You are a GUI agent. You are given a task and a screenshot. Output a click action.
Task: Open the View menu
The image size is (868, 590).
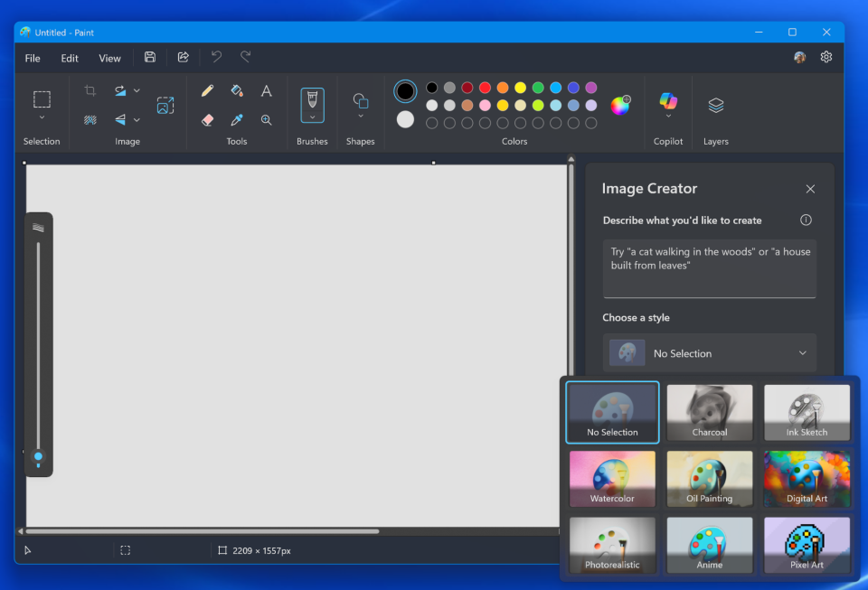pyautogui.click(x=109, y=57)
